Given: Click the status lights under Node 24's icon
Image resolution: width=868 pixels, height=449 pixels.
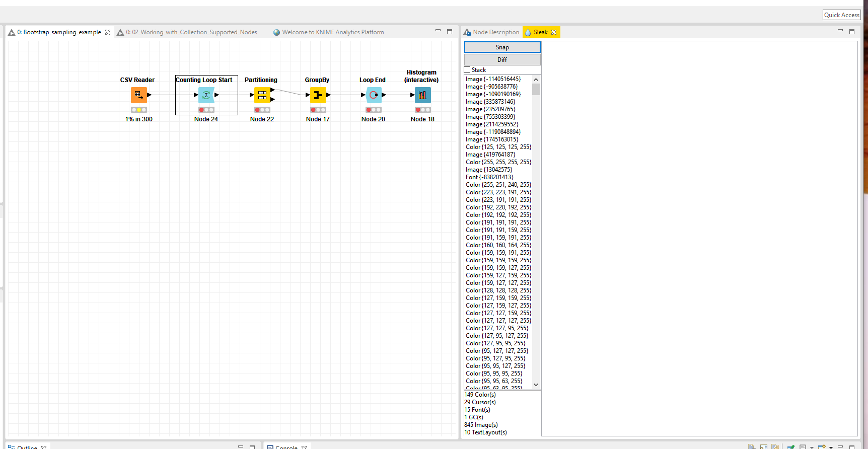Looking at the screenshot, I should (x=206, y=110).
